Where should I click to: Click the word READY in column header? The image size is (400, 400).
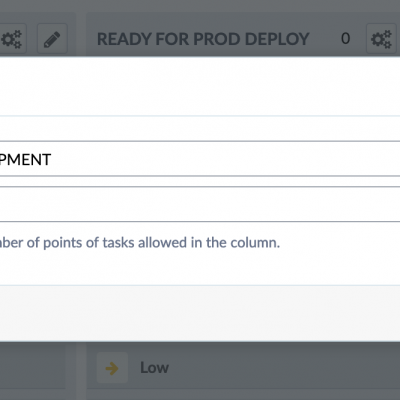coord(124,39)
